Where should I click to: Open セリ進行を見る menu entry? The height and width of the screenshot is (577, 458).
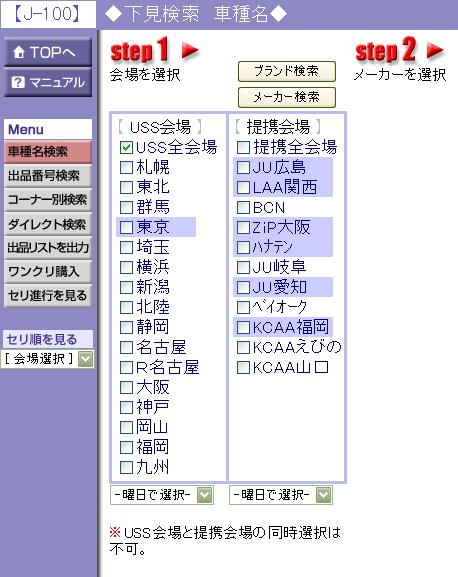coord(48,295)
